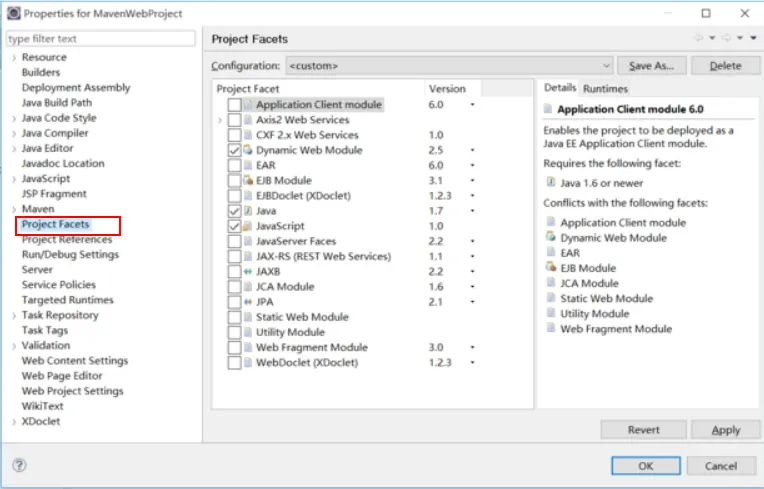Click the Java 1.6 or newer icon
This screenshot has height=489, width=764.
pos(551,183)
